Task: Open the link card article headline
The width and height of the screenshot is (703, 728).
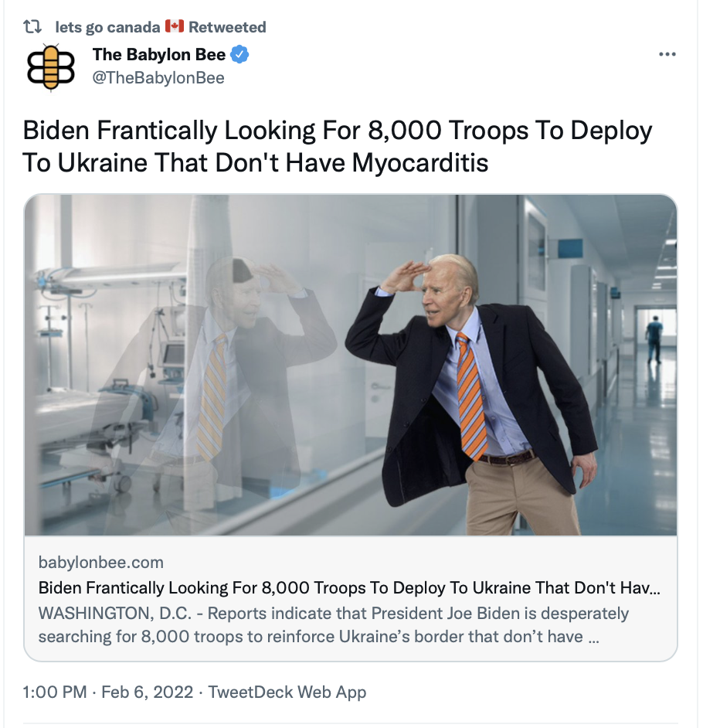Action: [x=349, y=588]
